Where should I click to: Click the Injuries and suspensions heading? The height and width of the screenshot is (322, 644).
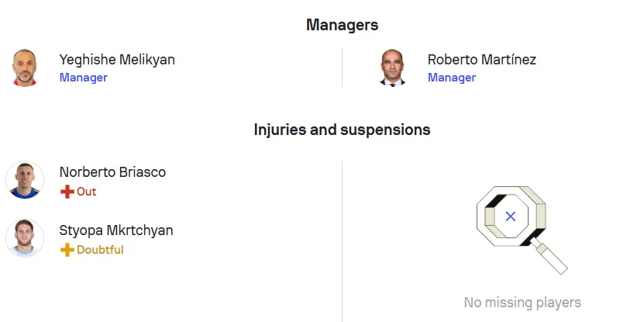pyautogui.click(x=342, y=130)
